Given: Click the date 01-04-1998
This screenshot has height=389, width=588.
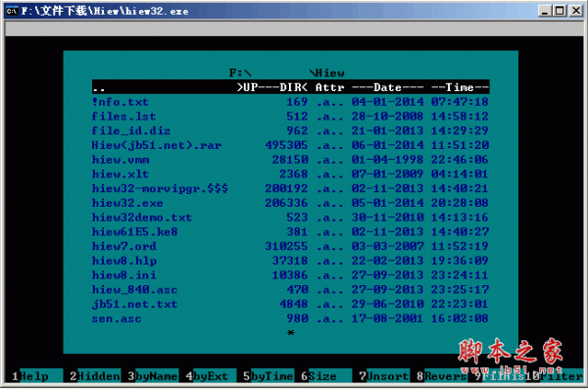Looking at the screenshot, I should [x=387, y=160].
